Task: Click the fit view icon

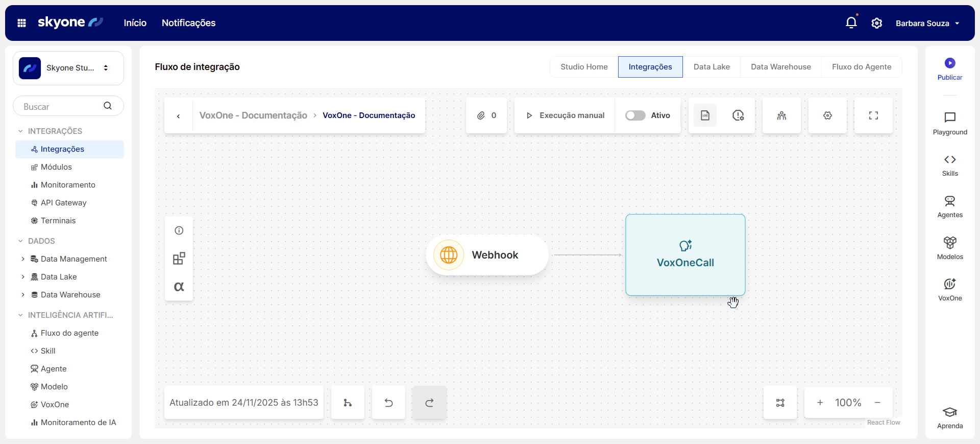Action: coord(780,403)
